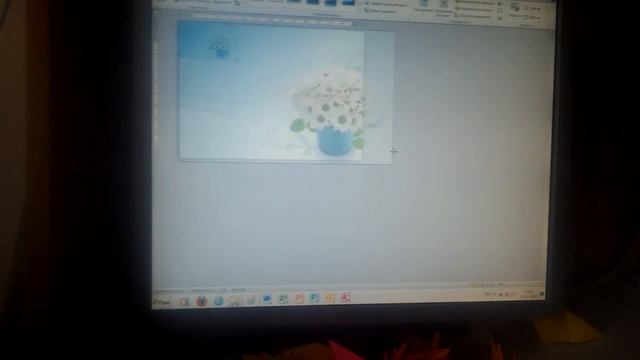Open the teal Publisher icon on taskbar
Screen dimensions: 640x360
pyautogui.click(x=314, y=298)
